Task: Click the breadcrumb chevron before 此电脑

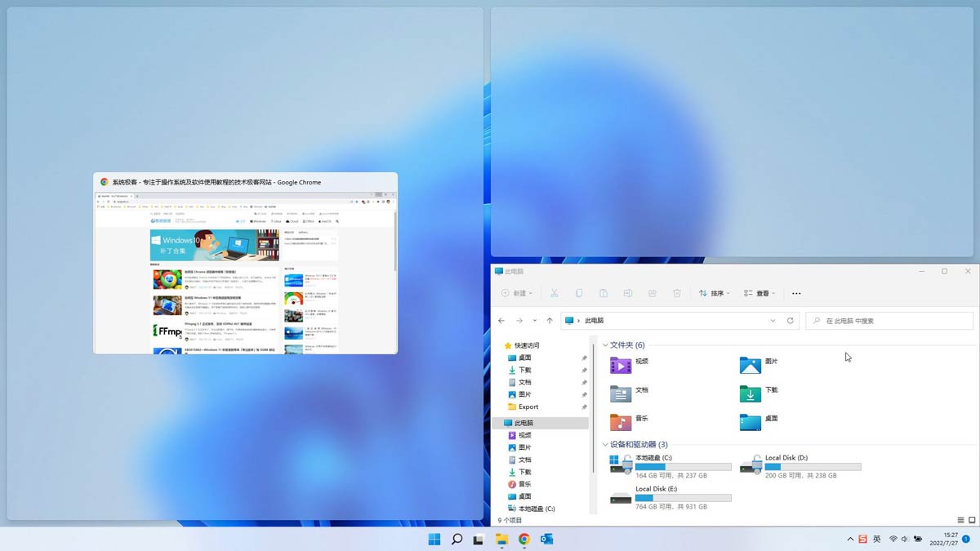Action: coord(578,321)
